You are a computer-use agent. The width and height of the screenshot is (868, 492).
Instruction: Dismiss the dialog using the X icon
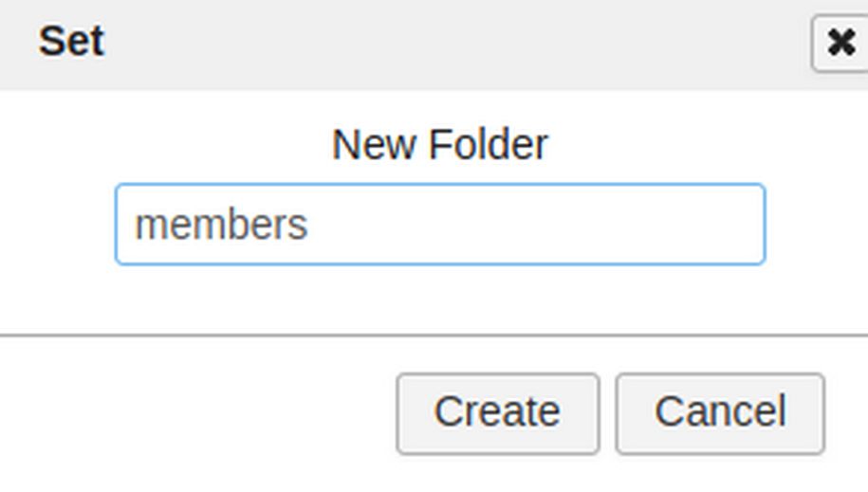tap(840, 43)
